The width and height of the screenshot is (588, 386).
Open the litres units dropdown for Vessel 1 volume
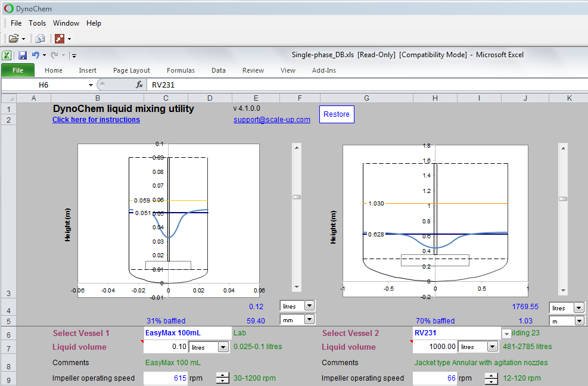pos(225,347)
